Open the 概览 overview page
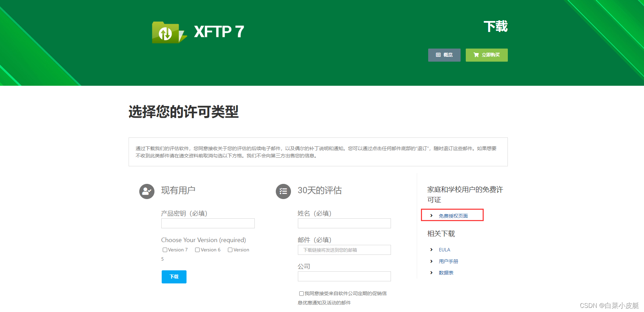Screen dimensions: 644x312 (x=444, y=55)
